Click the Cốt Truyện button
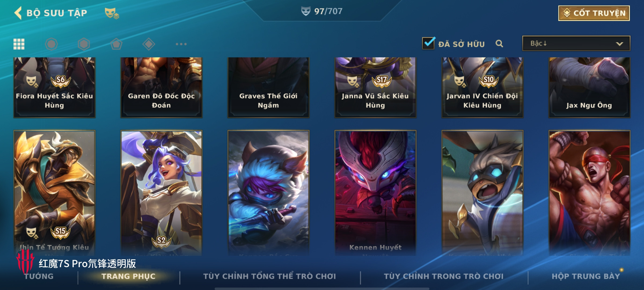The image size is (644, 290). pyautogui.click(x=594, y=13)
